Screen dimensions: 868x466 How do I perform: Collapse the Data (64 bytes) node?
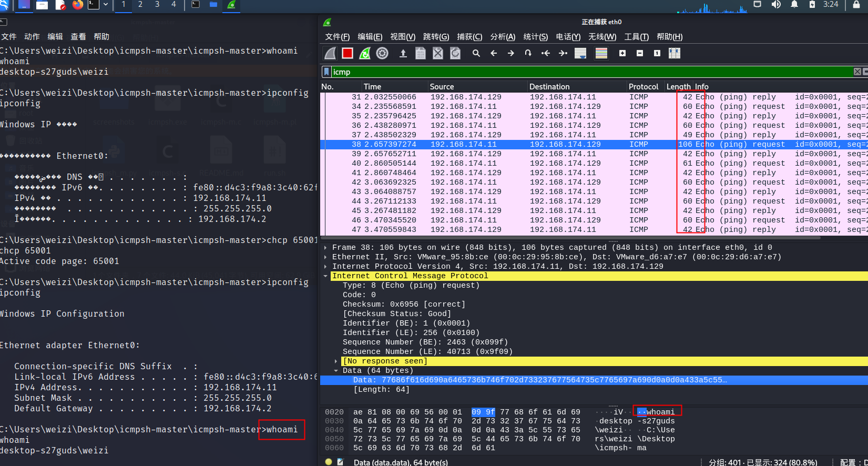(336, 370)
